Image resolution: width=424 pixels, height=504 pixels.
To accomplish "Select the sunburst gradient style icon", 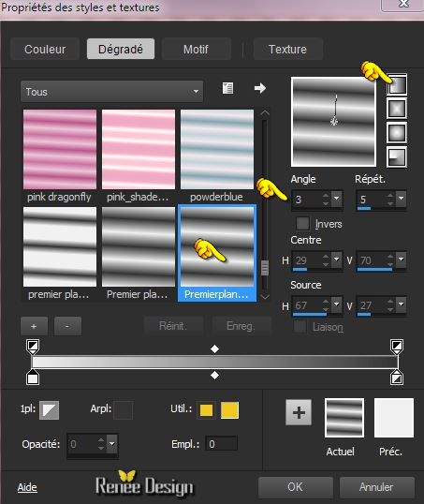I will pyautogui.click(x=397, y=133).
